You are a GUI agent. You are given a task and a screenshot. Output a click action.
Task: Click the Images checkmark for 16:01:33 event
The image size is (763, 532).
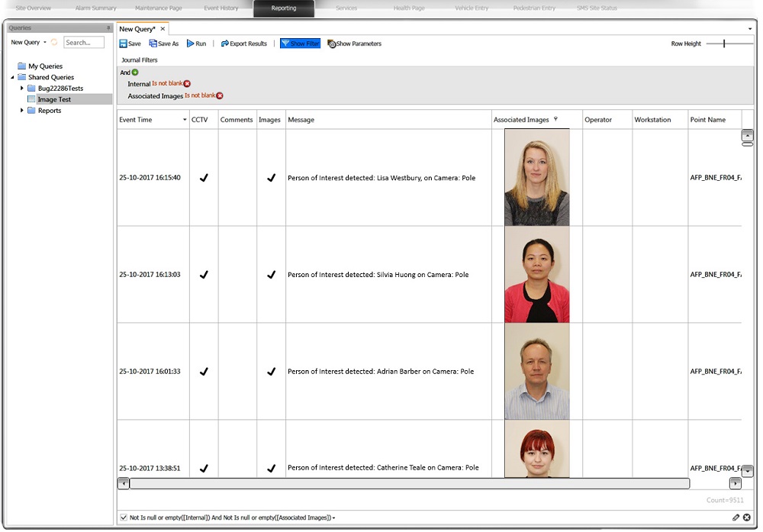pos(272,372)
